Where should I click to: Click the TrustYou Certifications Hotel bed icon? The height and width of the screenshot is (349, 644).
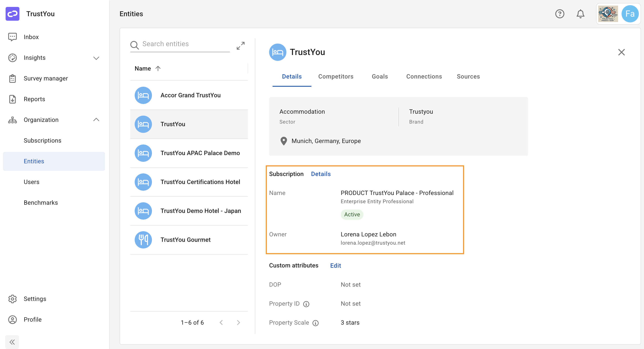pyautogui.click(x=143, y=182)
